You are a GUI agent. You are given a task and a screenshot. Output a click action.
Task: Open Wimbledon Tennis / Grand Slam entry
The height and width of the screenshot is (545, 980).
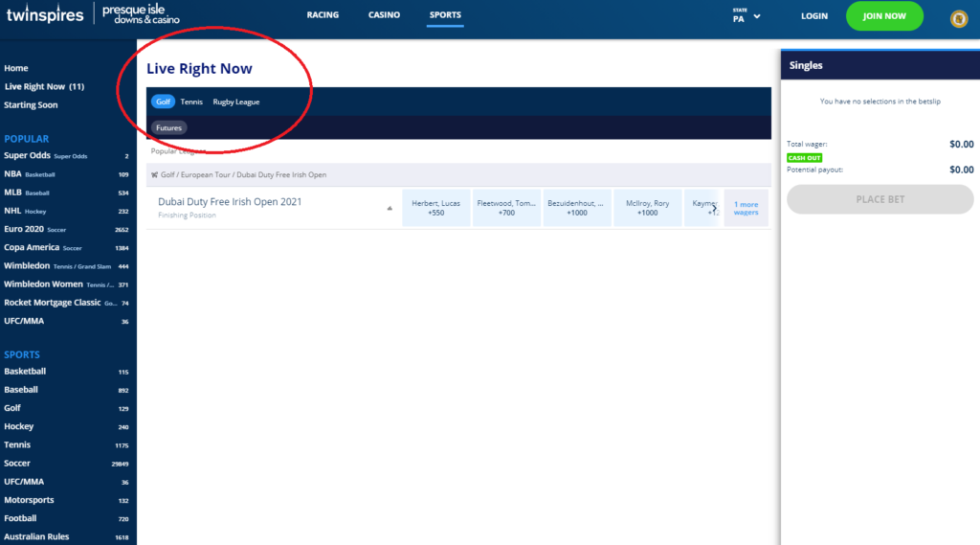tap(66, 266)
